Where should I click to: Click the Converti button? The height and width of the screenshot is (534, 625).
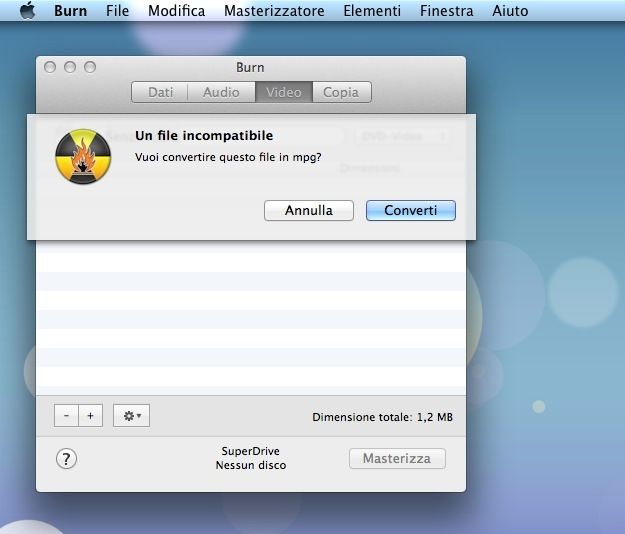click(411, 210)
